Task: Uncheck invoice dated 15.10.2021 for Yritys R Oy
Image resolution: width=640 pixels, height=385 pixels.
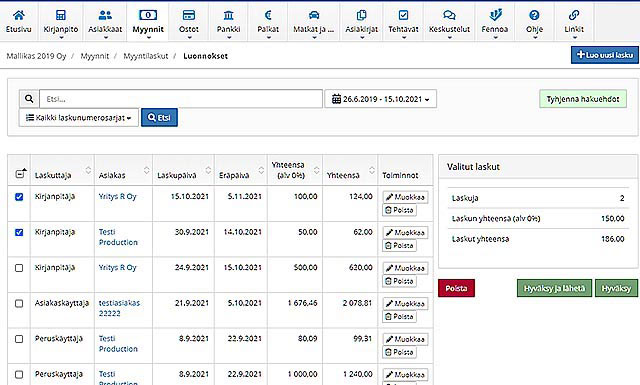Action: tap(19, 197)
